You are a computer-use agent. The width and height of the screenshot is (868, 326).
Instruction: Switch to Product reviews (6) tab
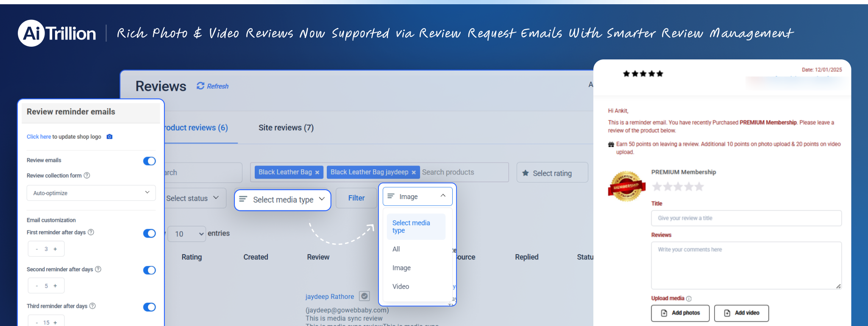[197, 128]
